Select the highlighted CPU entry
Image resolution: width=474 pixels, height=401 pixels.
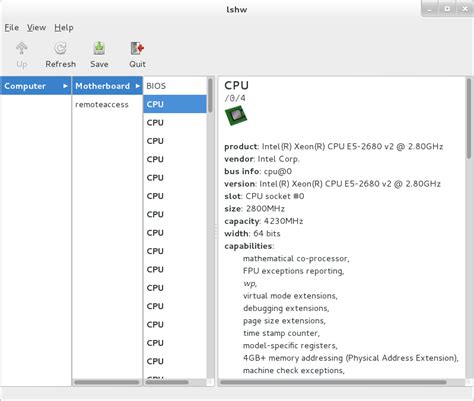coord(175,104)
